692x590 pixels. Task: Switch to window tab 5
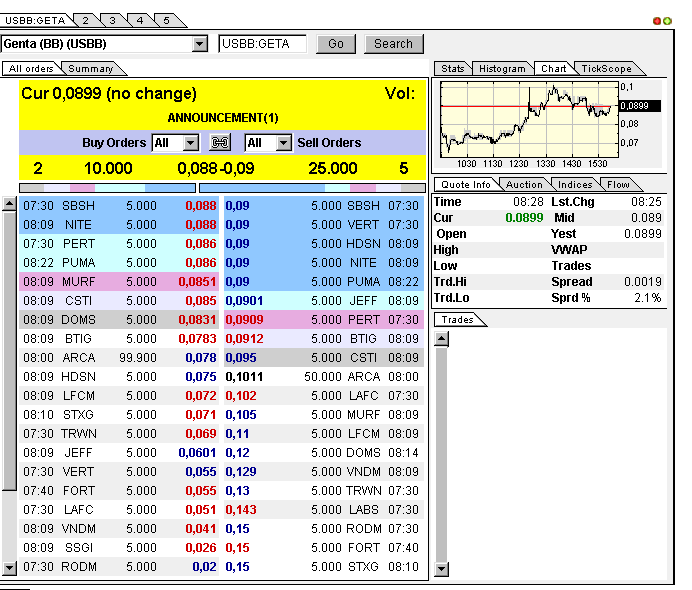166,20
